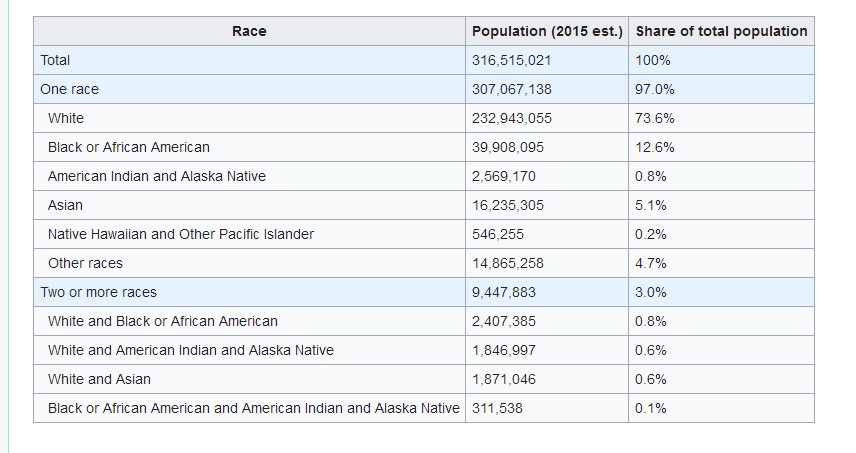Select the Two or more races row

point(98,292)
